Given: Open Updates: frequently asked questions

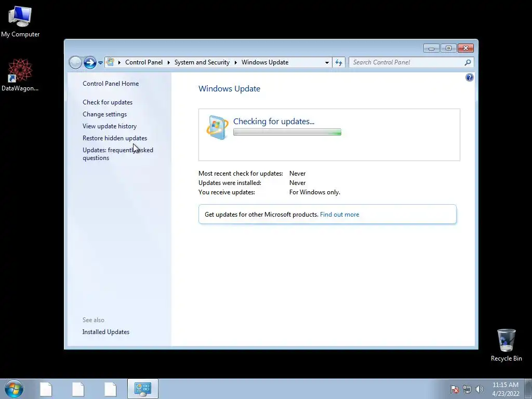Looking at the screenshot, I should coord(118,154).
